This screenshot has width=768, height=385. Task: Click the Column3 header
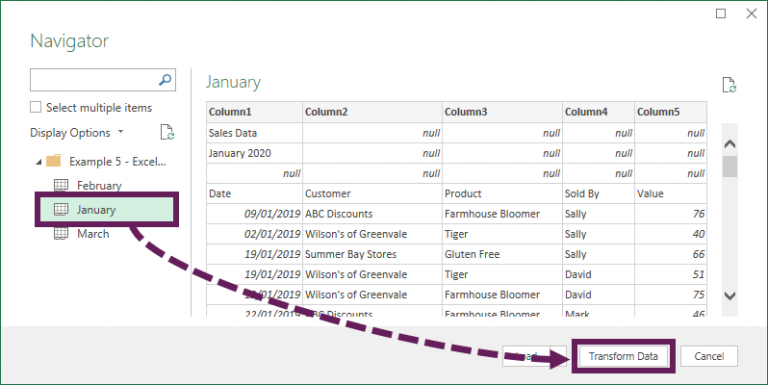pos(502,112)
